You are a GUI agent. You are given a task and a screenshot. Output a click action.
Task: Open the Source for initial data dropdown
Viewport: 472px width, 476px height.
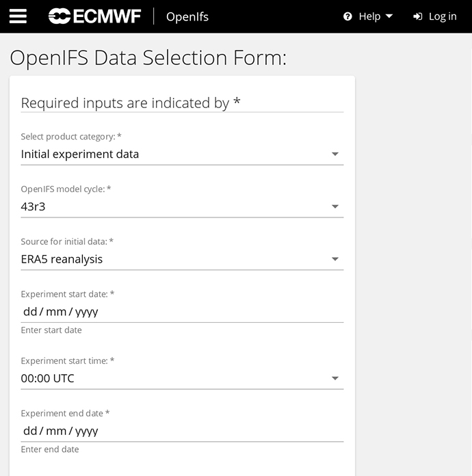point(182,259)
